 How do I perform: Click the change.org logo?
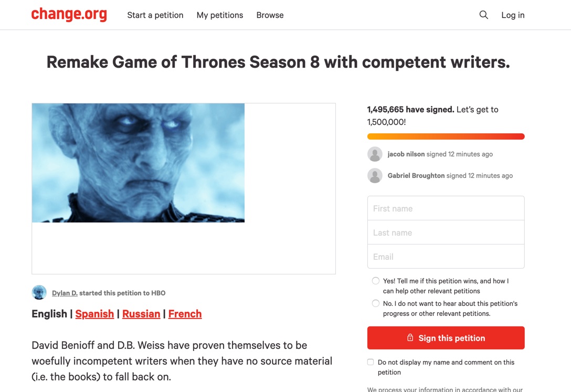[69, 15]
